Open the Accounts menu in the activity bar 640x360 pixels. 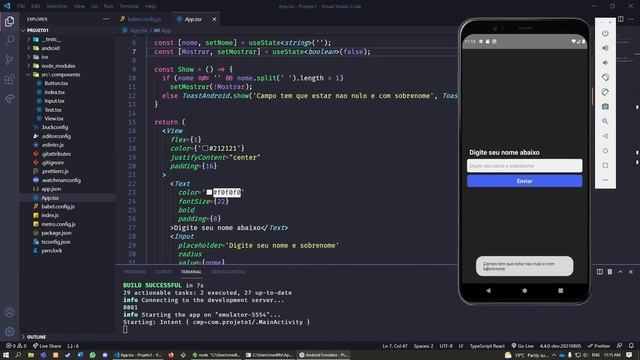tap(9, 312)
